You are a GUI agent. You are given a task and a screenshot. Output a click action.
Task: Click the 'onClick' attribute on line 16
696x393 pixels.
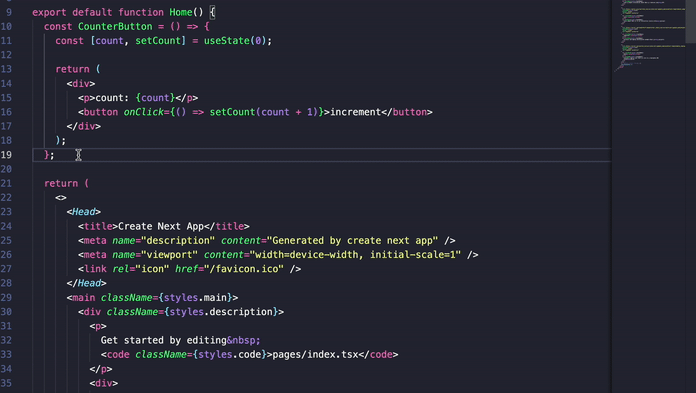[x=144, y=112]
